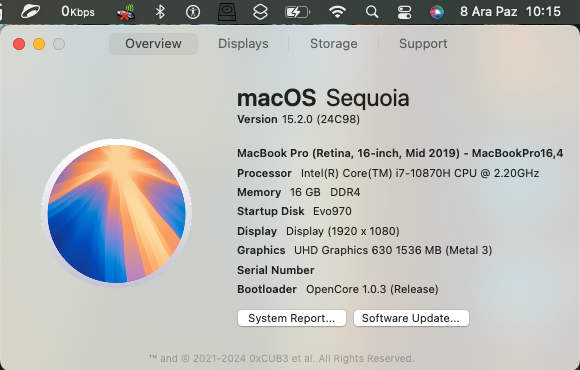Click the Display (1920 x 1080) value
580x370 pixels.
click(x=343, y=231)
